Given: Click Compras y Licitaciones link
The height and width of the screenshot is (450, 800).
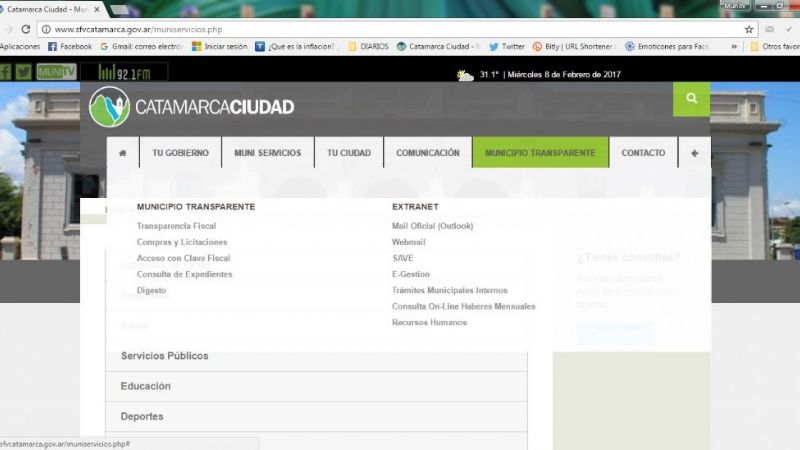Looking at the screenshot, I should [x=182, y=242].
